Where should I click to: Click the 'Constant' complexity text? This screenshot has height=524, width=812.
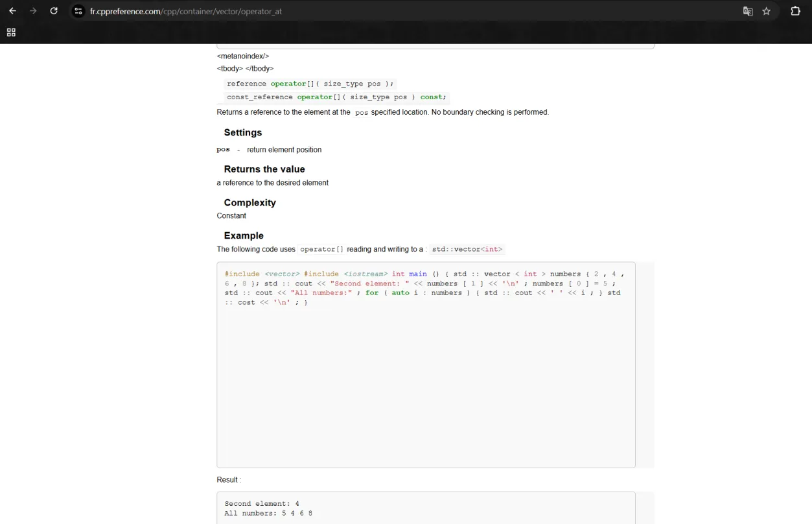click(231, 216)
